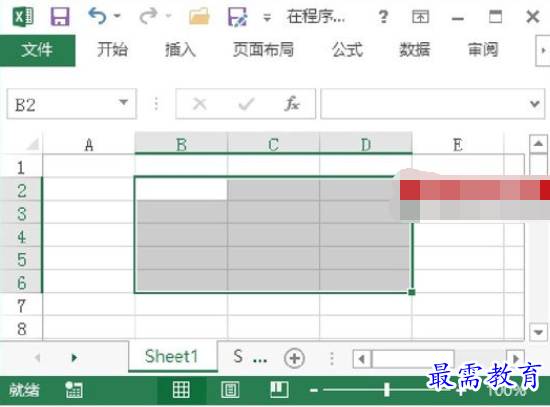Select the truncated S... sheet tab
Image resolution: width=550 pixels, height=407 pixels.
click(250, 356)
